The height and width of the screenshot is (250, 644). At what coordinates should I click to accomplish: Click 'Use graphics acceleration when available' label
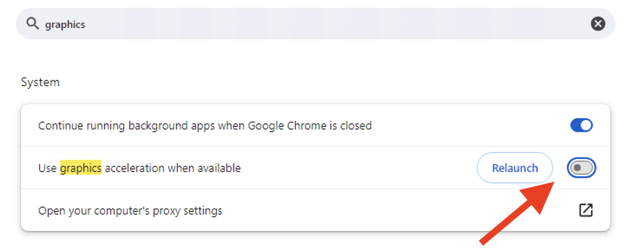139,168
